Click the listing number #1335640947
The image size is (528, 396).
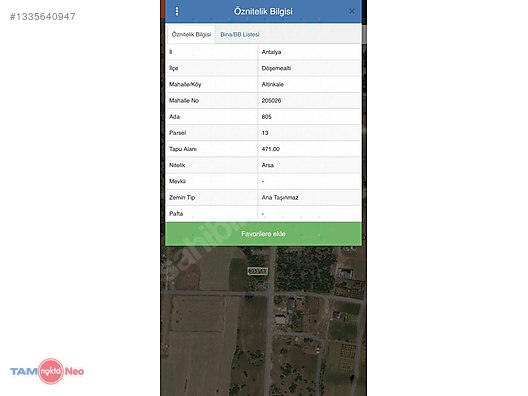(43, 16)
